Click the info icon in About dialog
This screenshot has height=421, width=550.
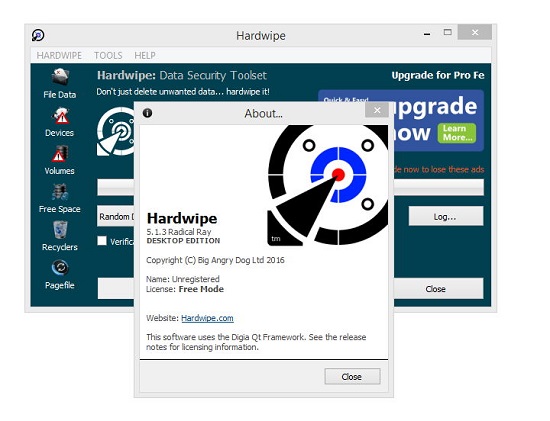147,113
